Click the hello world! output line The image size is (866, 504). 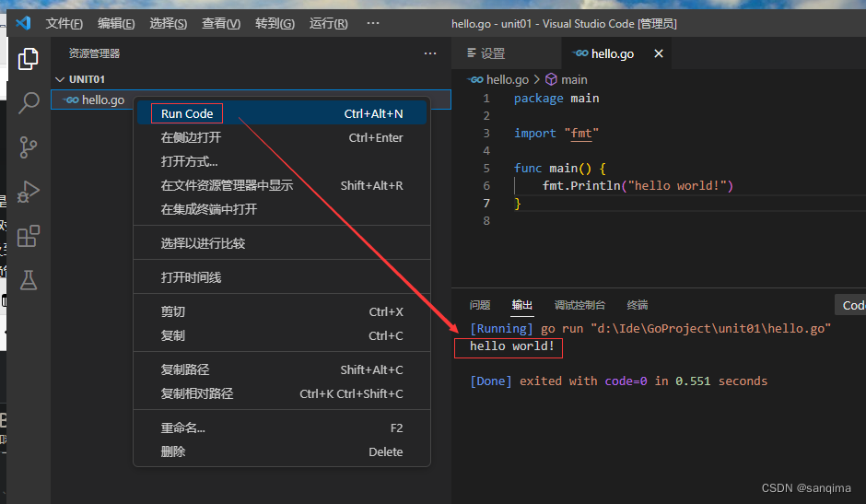point(511,346)
